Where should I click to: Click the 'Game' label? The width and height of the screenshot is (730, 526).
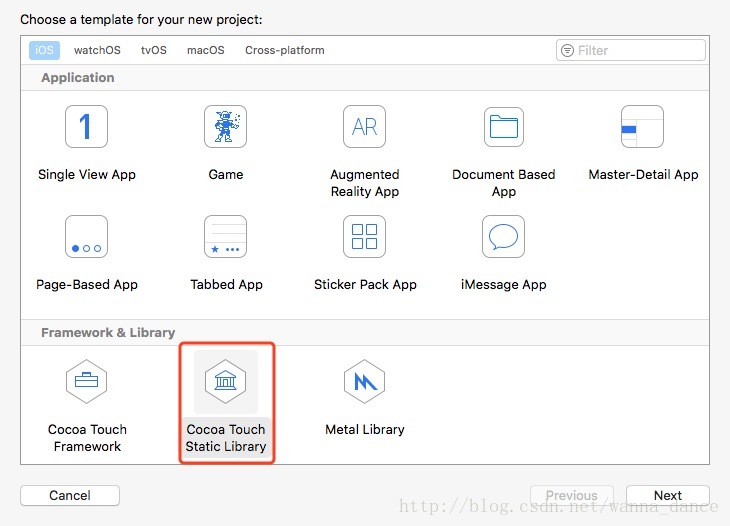(226, 175)
